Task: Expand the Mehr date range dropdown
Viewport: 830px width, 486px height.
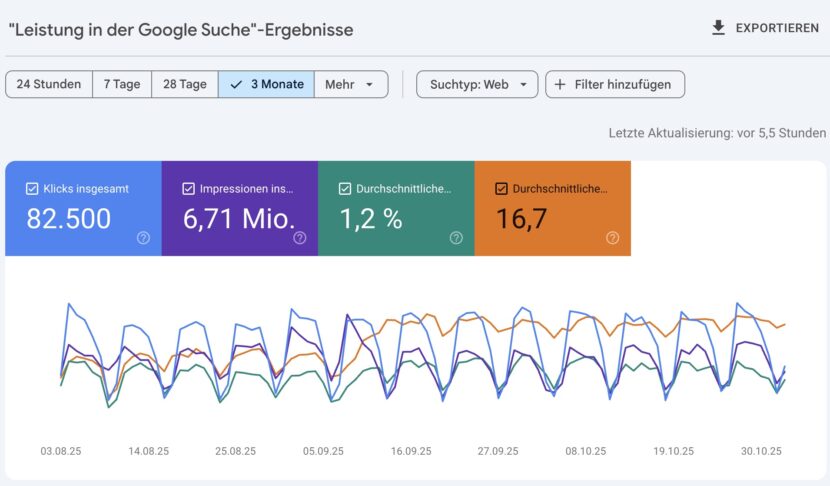Action: 351,85
